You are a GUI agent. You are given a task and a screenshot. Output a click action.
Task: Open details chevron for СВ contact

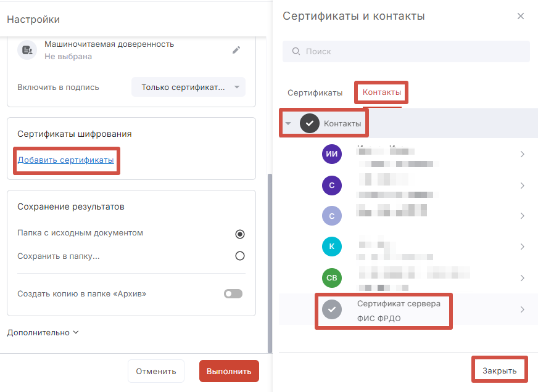(522, 278)
